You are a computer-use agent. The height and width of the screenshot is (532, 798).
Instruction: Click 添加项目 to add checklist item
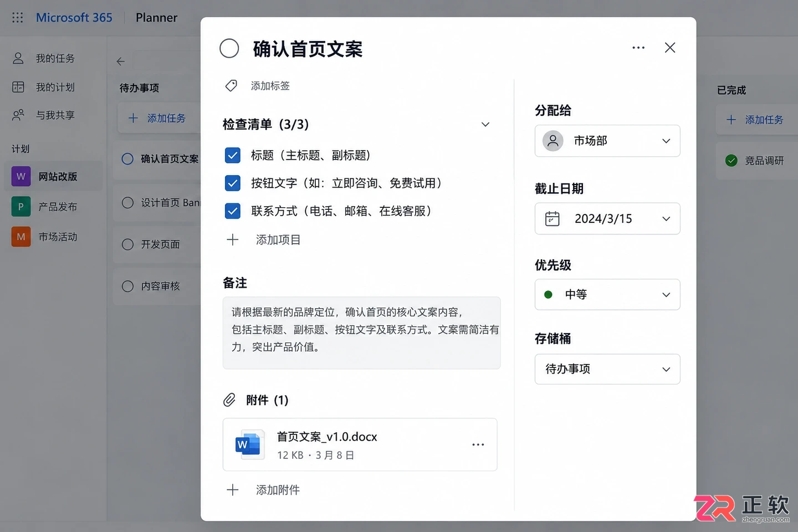coord(278,239)
